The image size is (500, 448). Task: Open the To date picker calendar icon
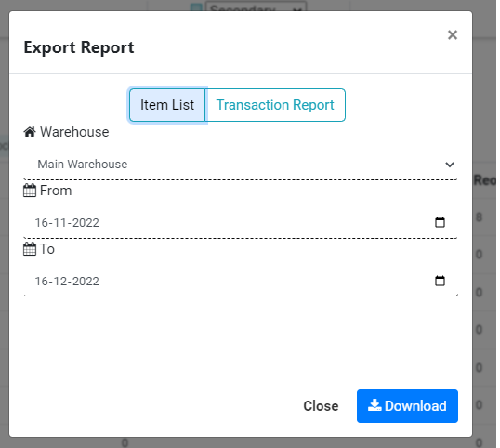click(440, 281)
